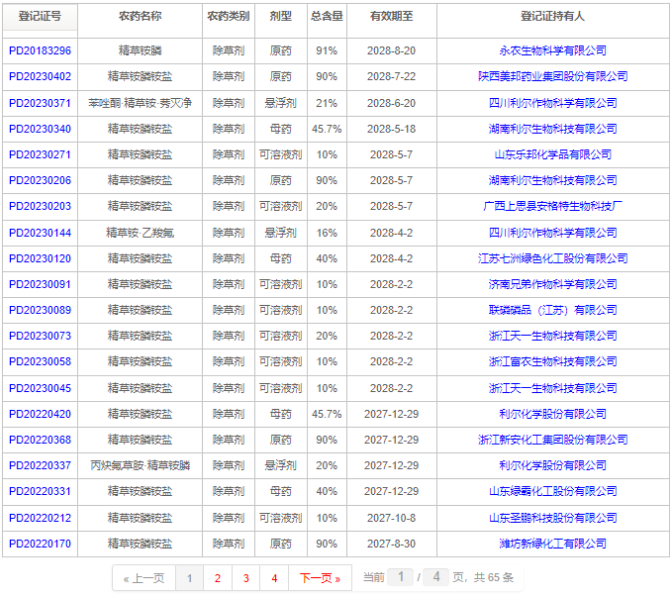This screenshot has width=671, height=597.
Task: Open registration PD20230340
Action: [40, 129]
